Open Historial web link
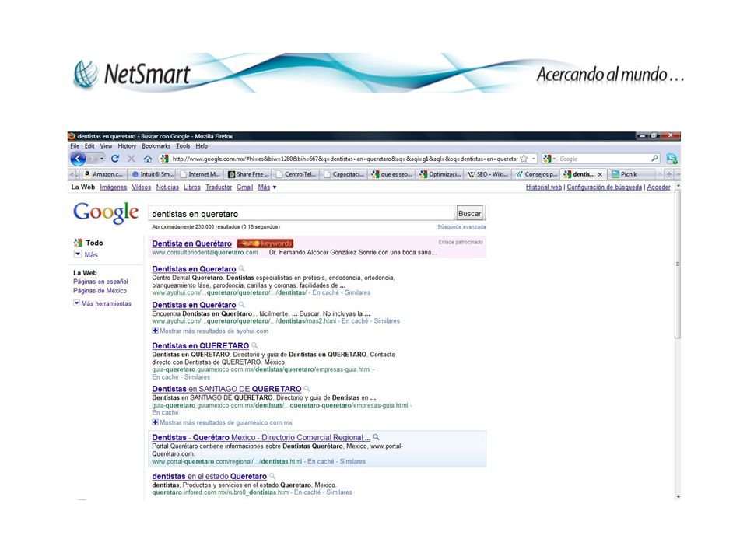This screenshot has width=747, height=560. (x=544, y=187)
